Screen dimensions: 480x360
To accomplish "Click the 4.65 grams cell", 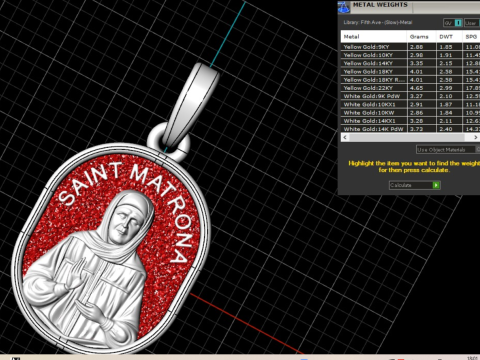I will click(x=422, y=88).
